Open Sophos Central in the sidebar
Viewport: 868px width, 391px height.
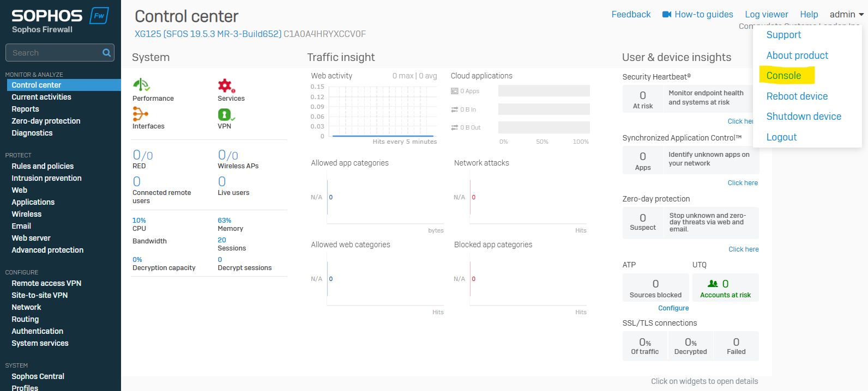(x=38, y=376)
